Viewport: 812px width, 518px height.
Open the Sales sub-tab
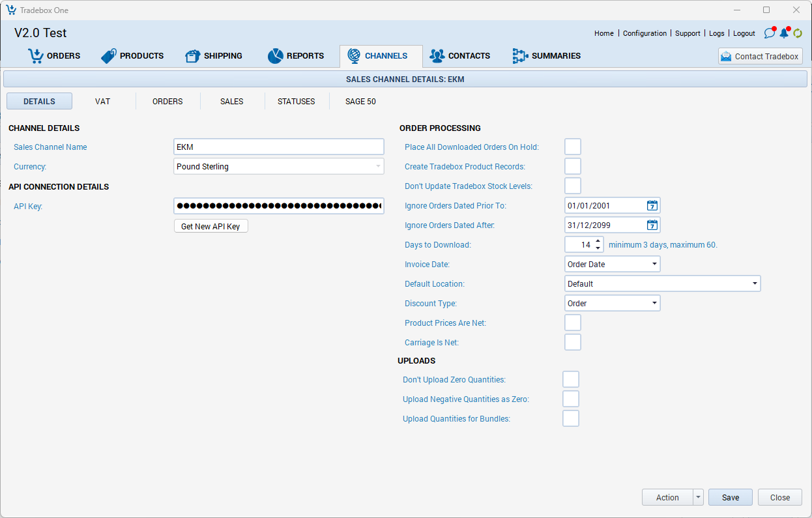coord(231,101)
